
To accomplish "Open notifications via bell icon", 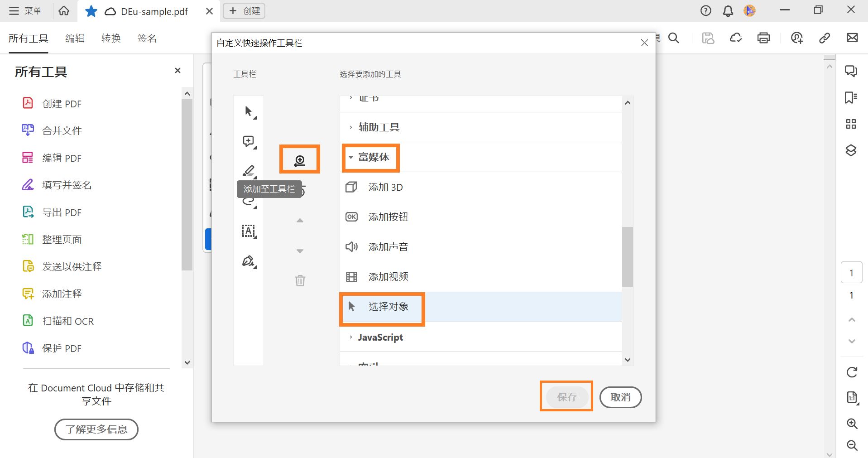I will point(728,10).
